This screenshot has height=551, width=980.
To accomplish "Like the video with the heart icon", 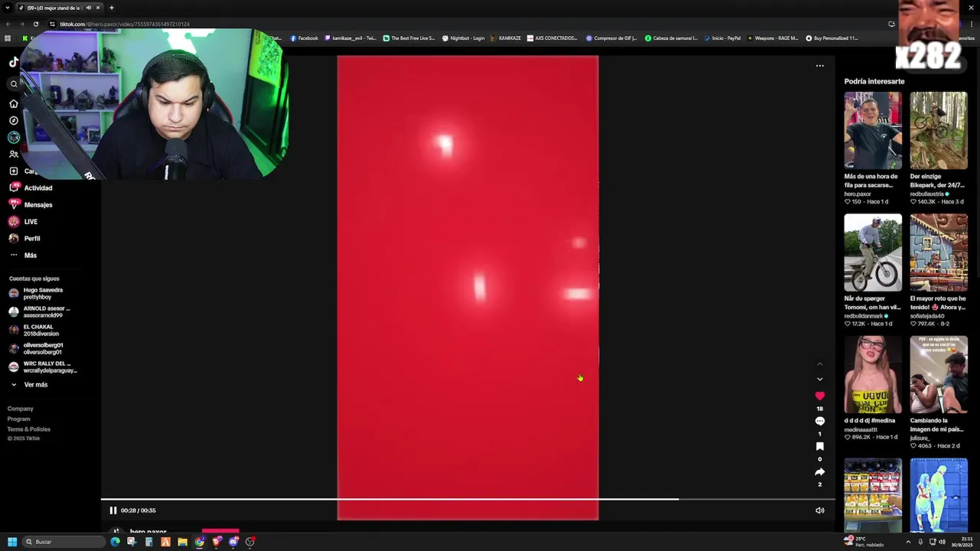I will tap(819, 396).
